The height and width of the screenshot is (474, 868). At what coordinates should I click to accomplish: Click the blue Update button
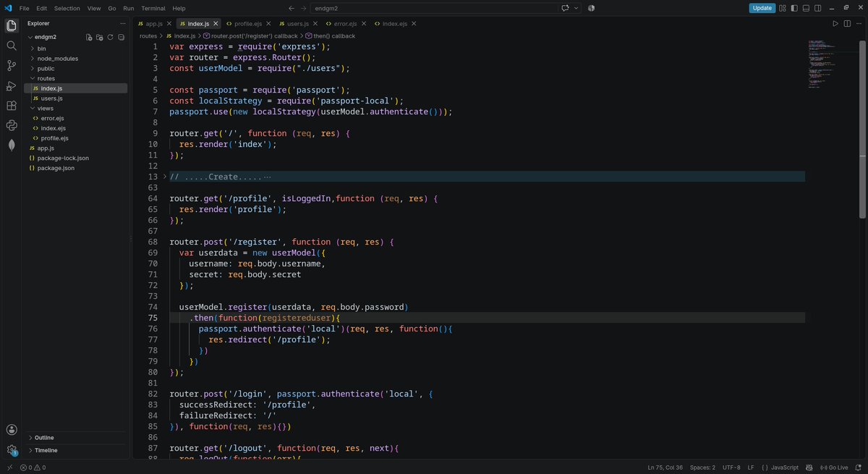coord(762,8)
